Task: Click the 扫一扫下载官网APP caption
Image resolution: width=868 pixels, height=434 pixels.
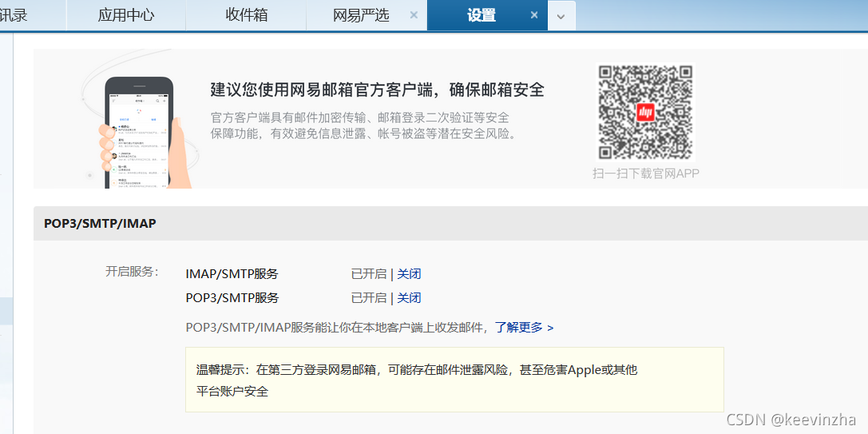Action: click(645, 173)
